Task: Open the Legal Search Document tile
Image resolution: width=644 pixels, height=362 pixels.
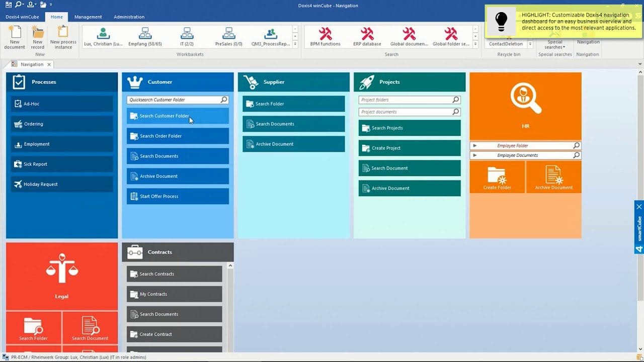Action: (90, 328)
